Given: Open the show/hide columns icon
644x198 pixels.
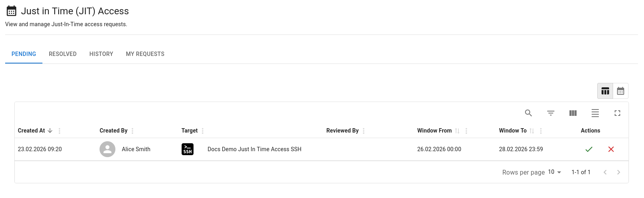Looking at the screenshot, I should point(573,113).
